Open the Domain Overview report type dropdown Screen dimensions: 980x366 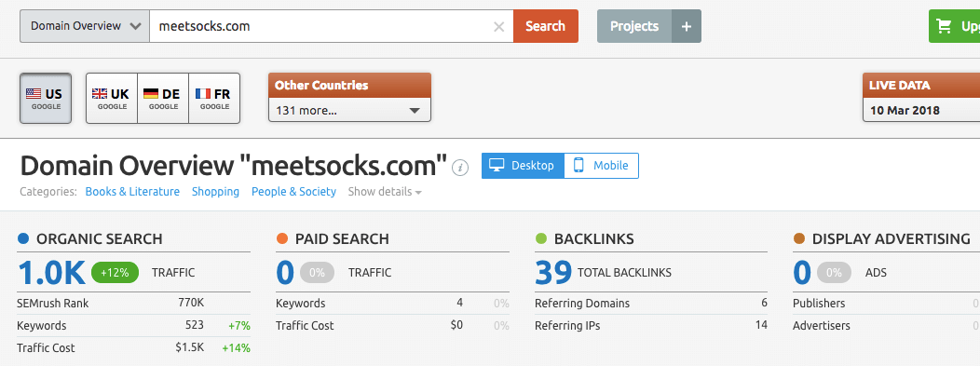coord(85,26)
